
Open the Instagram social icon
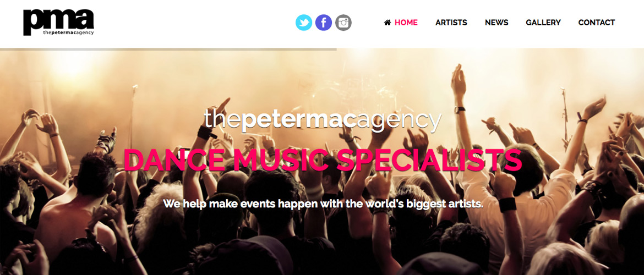coord(343,23)
